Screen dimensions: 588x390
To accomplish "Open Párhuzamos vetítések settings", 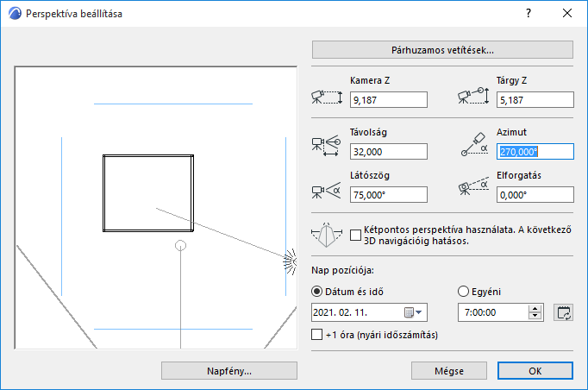I will [442, 50].
